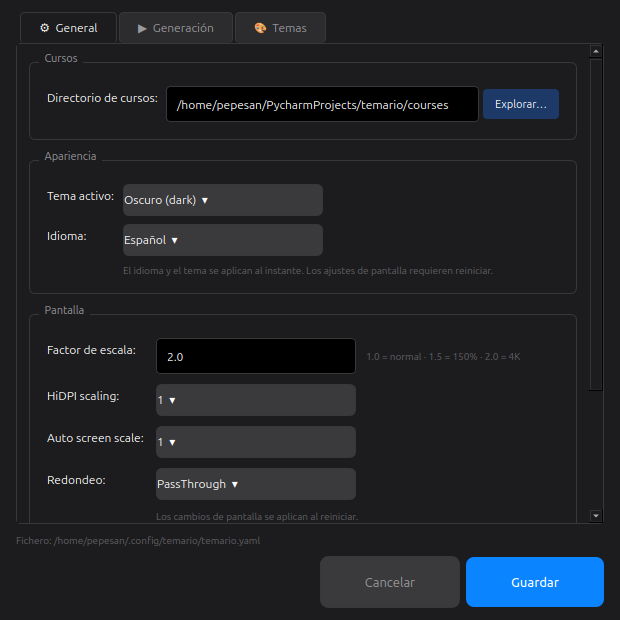Click the Cancelar button
This screenshot has height=620, width=620.
click(389, 582)
